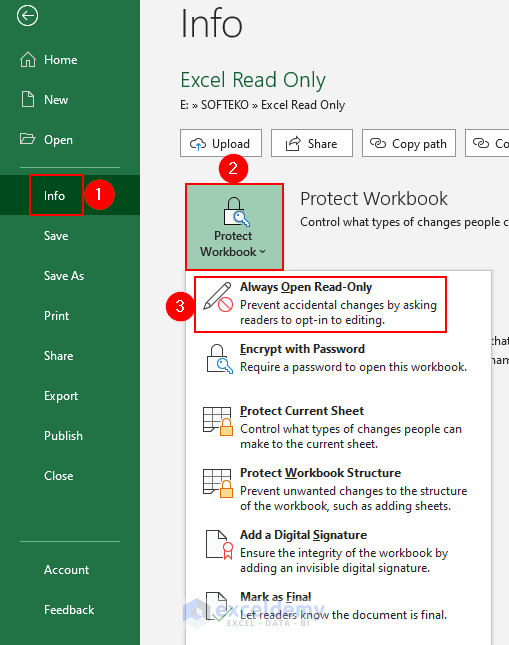This screenshot has width=509, height=645.
Task: Select Share in the left sidebar
Action: pyautogui.click(x=70, y=355)
